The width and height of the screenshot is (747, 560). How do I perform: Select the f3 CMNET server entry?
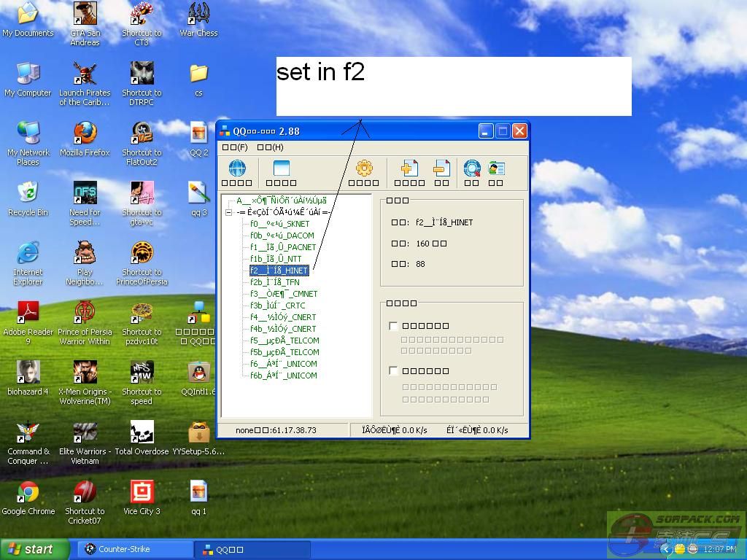coord(284,294)
